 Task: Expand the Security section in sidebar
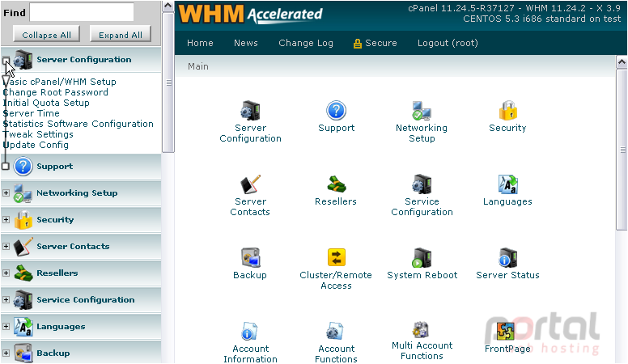point(6,219)
